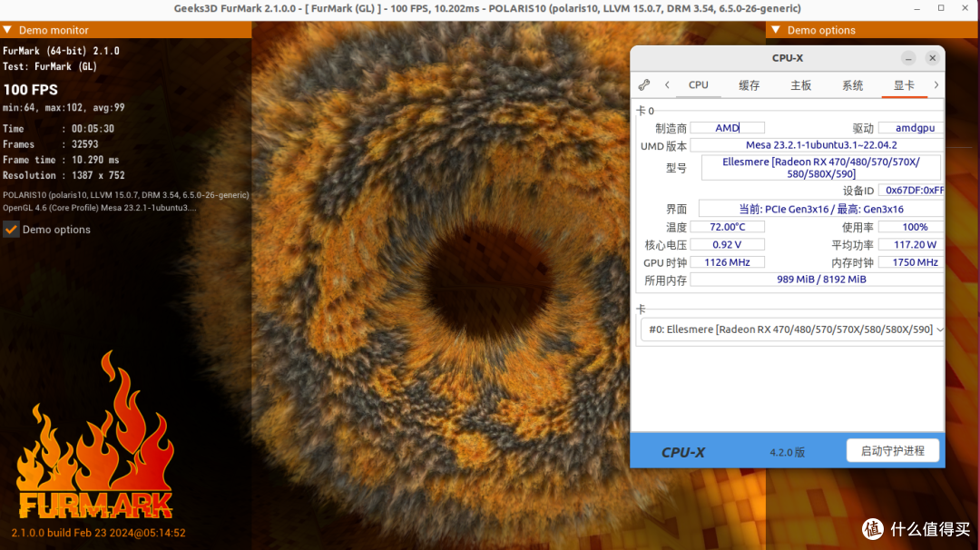Minimize the FurMark main window

pos(916,9)
